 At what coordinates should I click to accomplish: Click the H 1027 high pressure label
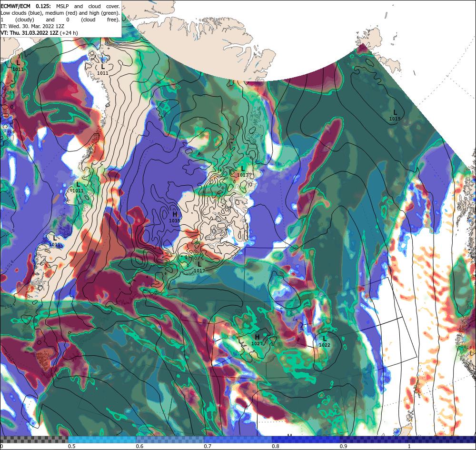click(x=257, y=340)
